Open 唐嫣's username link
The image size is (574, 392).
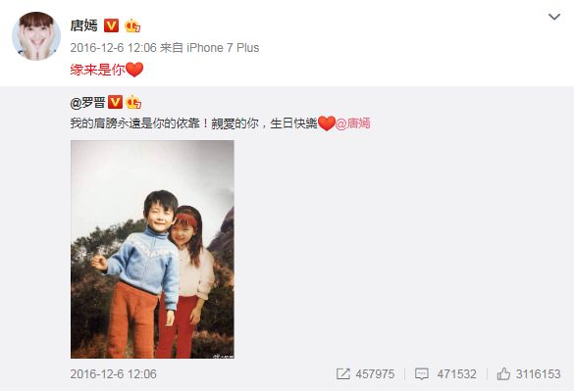pyautogui.click(x=84, y=25)
